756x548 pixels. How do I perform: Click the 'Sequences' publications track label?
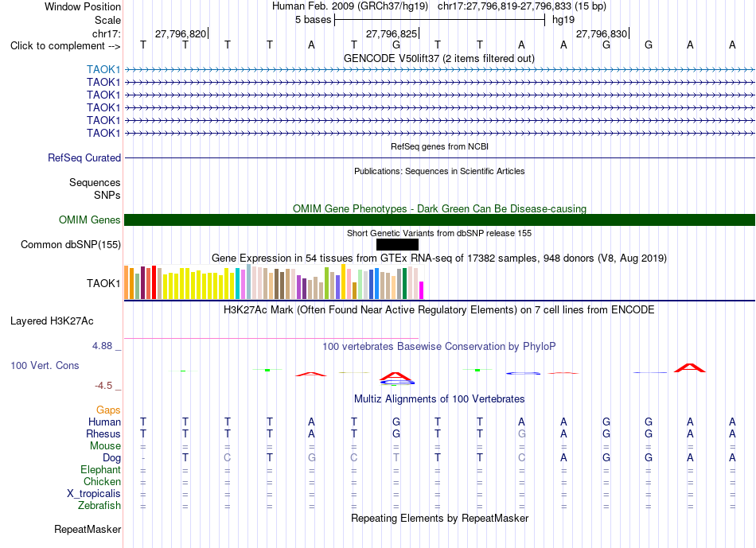click(95, 182)
